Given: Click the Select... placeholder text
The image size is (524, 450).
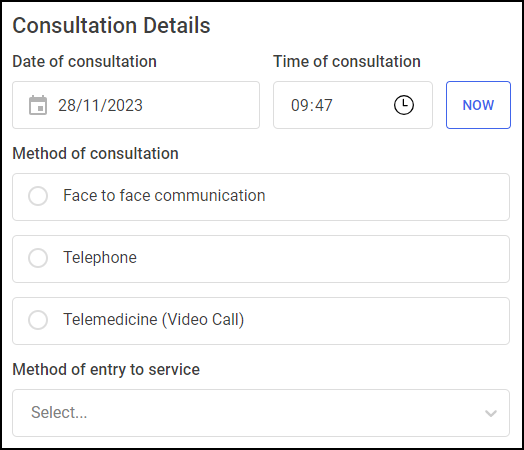Looking at the screenshot, I should point(59,413).
